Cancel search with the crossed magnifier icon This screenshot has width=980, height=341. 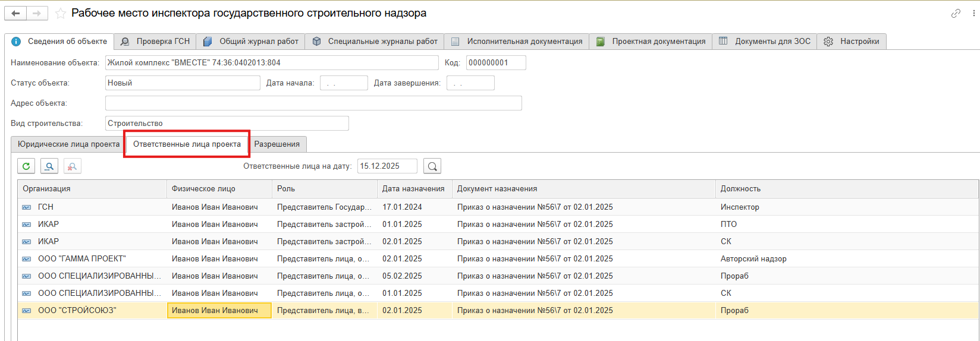pos(72,166)
